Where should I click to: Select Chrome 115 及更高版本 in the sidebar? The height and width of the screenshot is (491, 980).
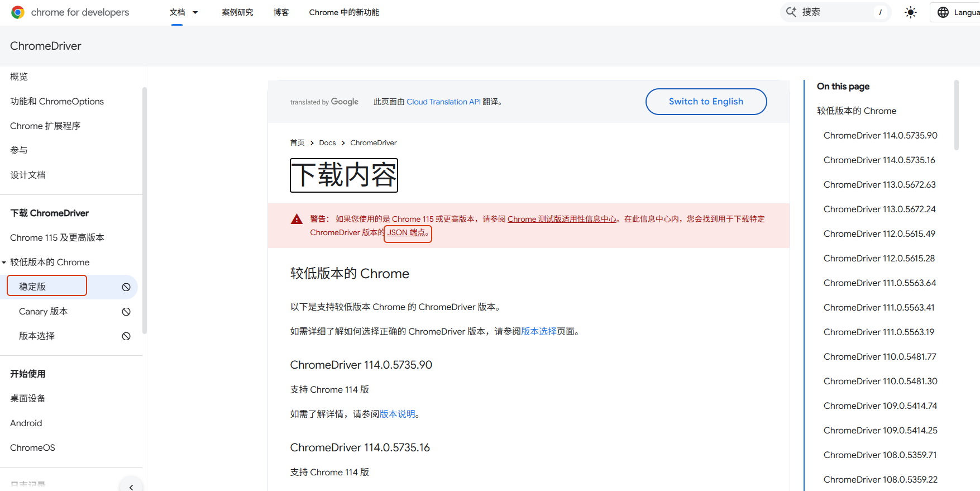(x=57, y=237)
